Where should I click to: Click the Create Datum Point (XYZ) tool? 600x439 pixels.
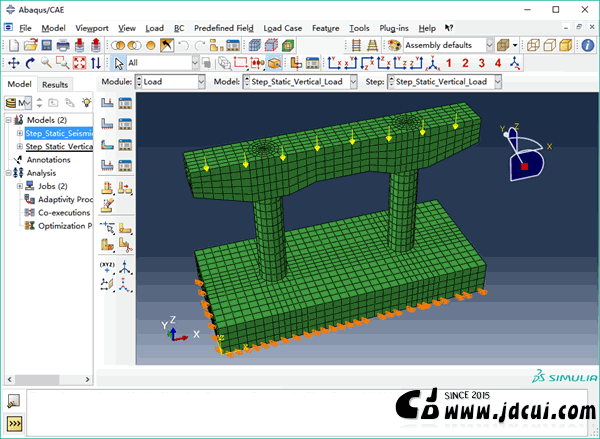click(x=107, y=267)
